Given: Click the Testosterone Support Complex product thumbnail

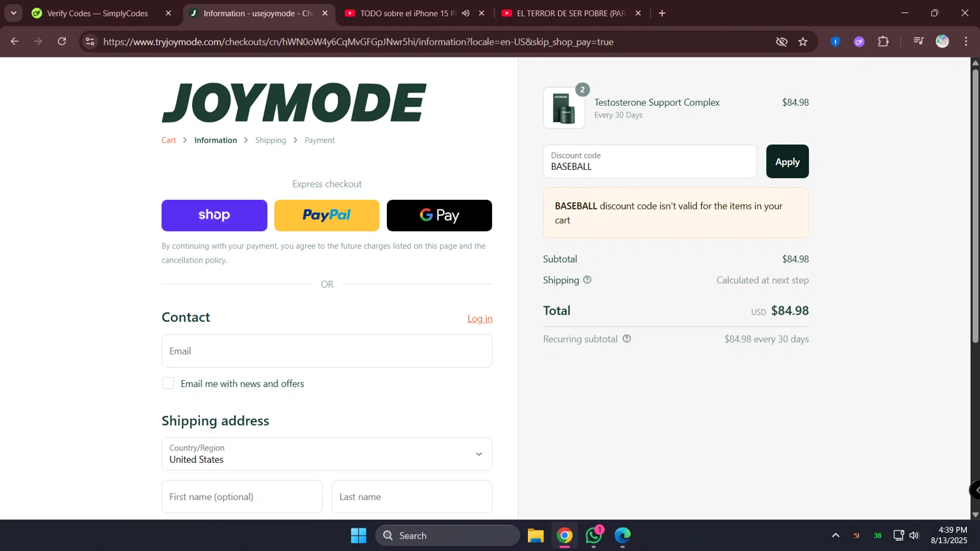Looking at the screenshot, I should (564, 108).
